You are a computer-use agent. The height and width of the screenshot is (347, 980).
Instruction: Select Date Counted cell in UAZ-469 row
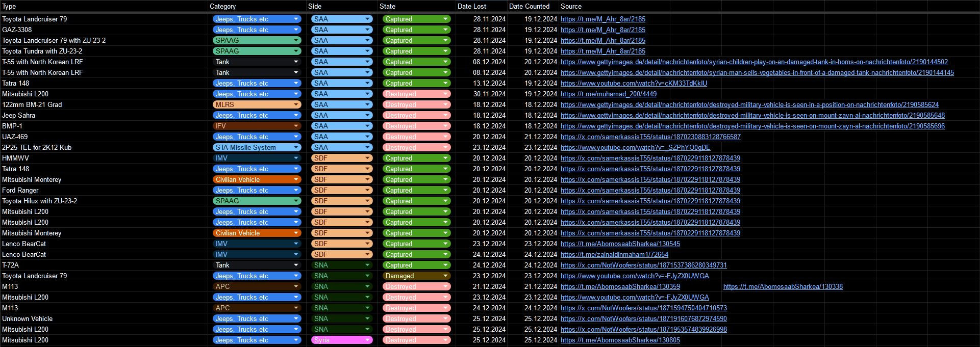pyautogui.click(x=533, y=137)
